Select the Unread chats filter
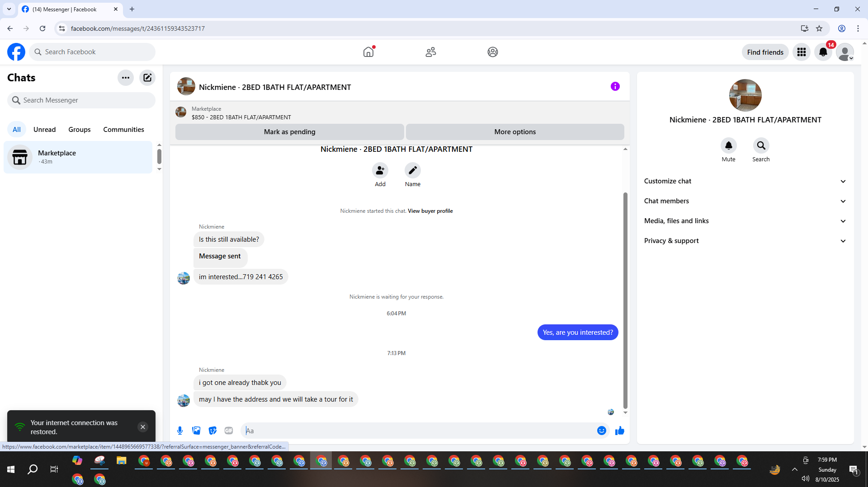The width and height of the screenshot is (868, 487). (45, 130)
